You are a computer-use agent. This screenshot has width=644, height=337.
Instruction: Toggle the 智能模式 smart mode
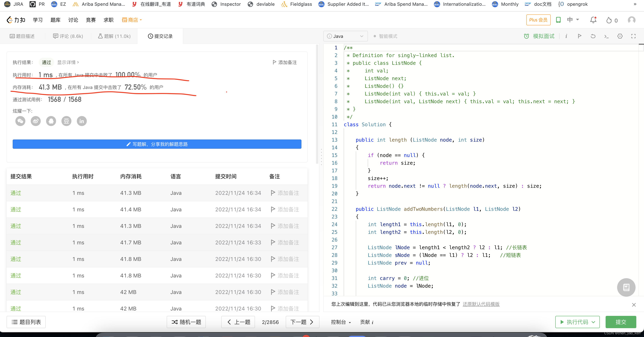click(x=385, y=36)
